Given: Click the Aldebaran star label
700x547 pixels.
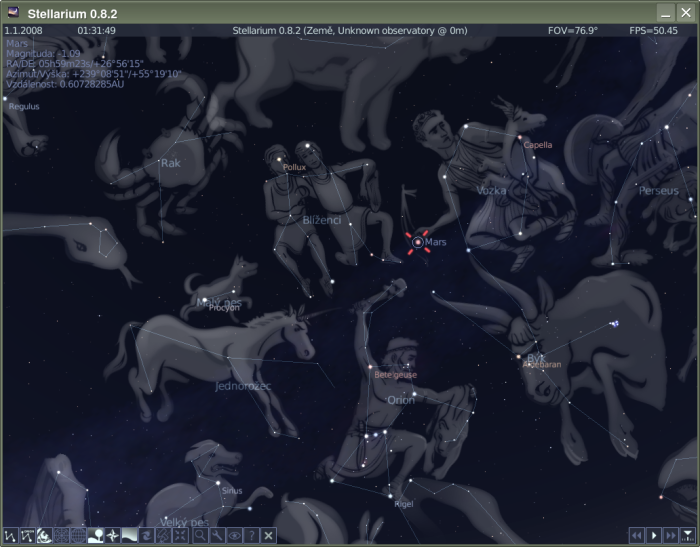Looking at the screenshot, I should click(542, 364).
